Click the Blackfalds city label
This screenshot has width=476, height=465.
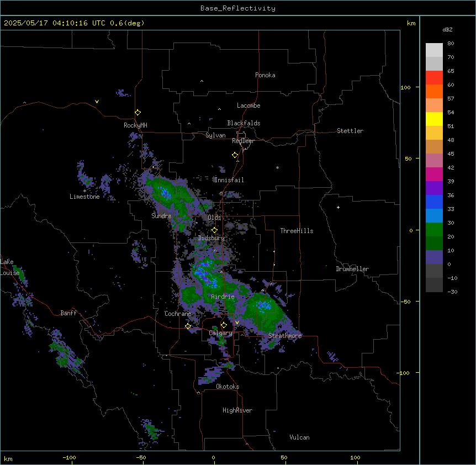(x=244, y=123)
